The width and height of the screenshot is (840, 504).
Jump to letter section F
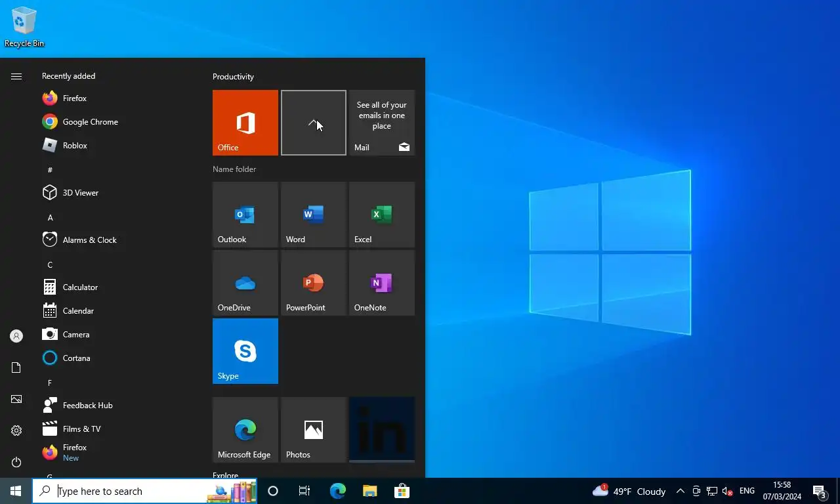click(50, 383)
